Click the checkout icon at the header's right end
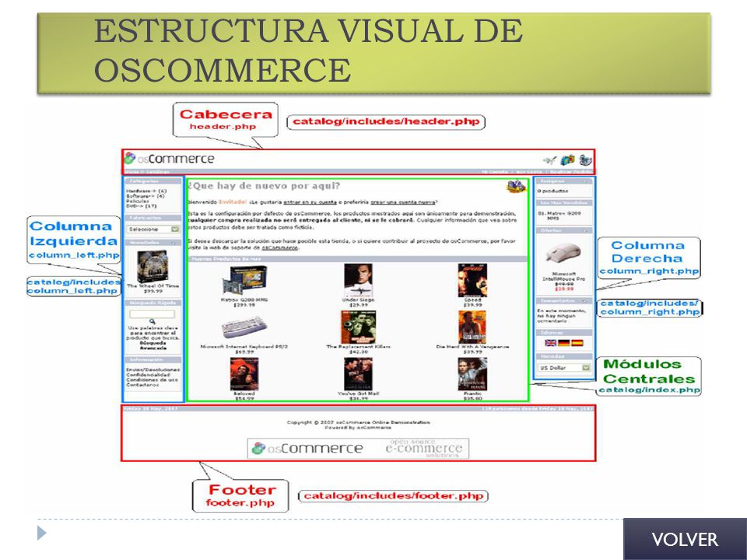Screen dimensions: 747x560 (585, 160)
